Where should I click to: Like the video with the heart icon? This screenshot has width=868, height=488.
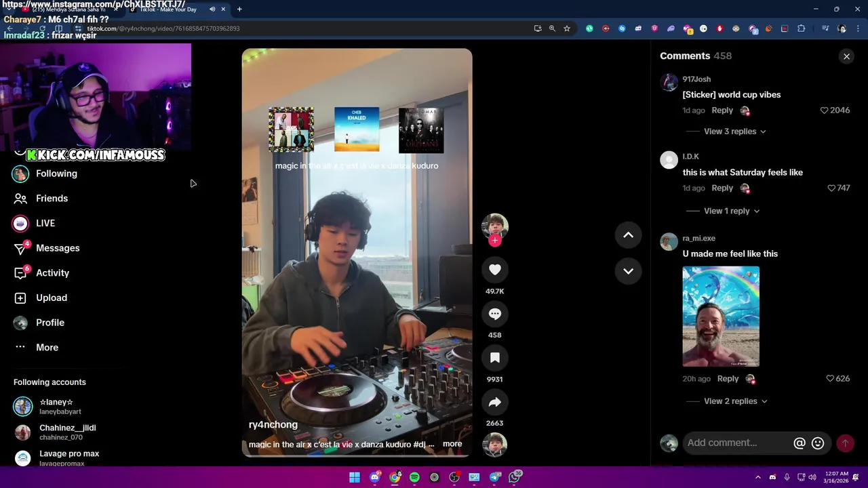[x=495, y=270]
